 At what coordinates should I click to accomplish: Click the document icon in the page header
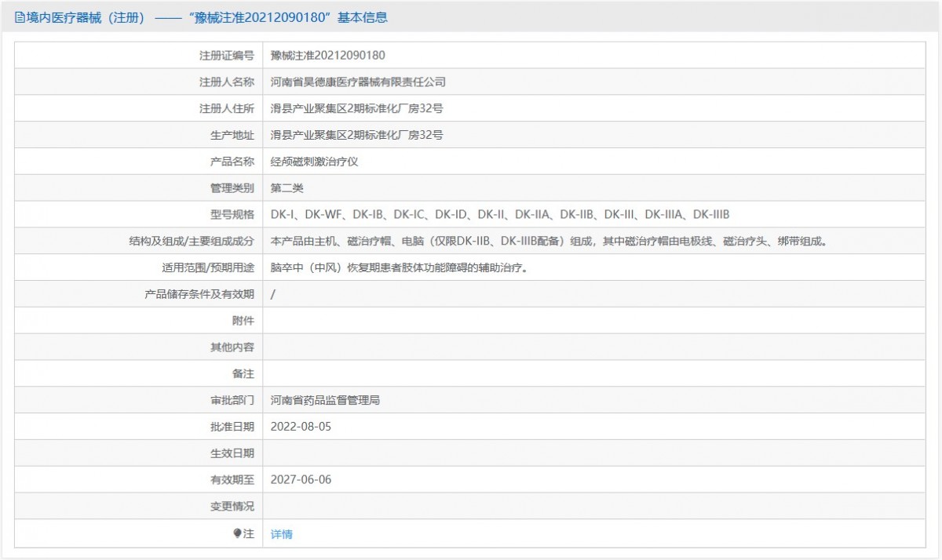(x=20, y=17)
